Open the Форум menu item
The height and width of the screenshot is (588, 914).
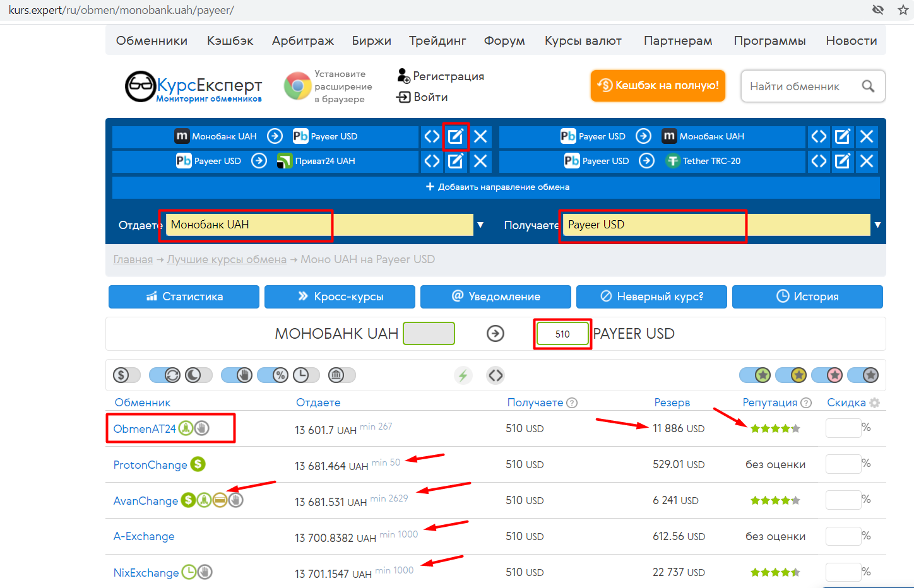504,40
